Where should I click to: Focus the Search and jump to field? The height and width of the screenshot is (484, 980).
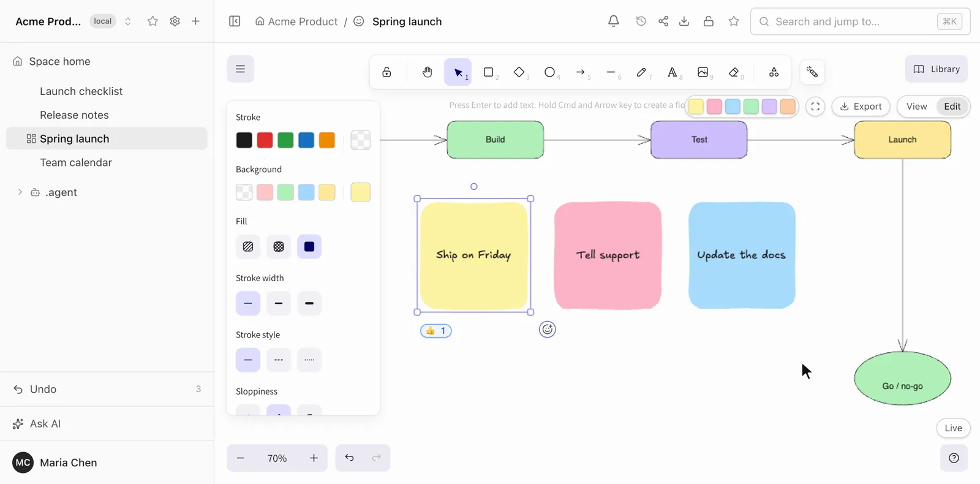coord(860,21)
